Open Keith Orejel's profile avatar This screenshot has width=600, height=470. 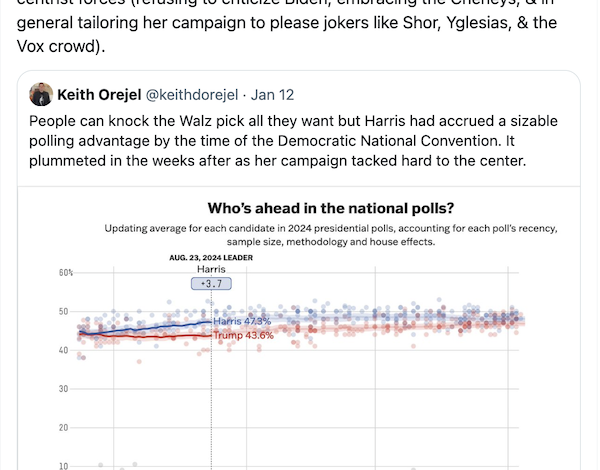click(41, 94)
